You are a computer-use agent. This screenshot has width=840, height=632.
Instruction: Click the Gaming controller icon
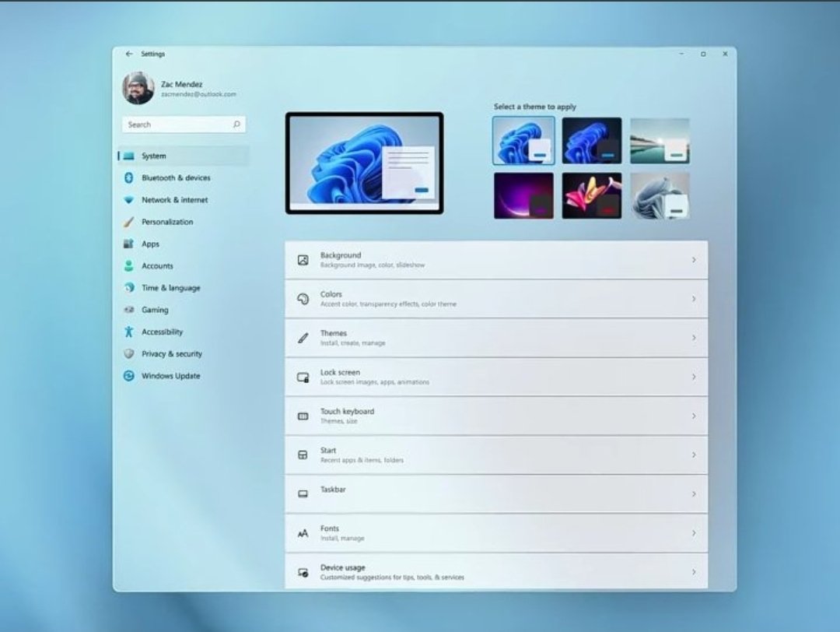[x=128, y=310]
